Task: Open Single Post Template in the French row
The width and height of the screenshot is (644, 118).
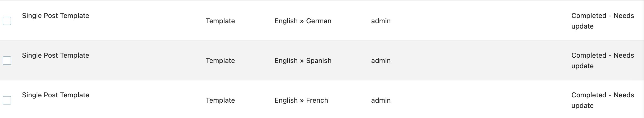Action: click(56, 95)
